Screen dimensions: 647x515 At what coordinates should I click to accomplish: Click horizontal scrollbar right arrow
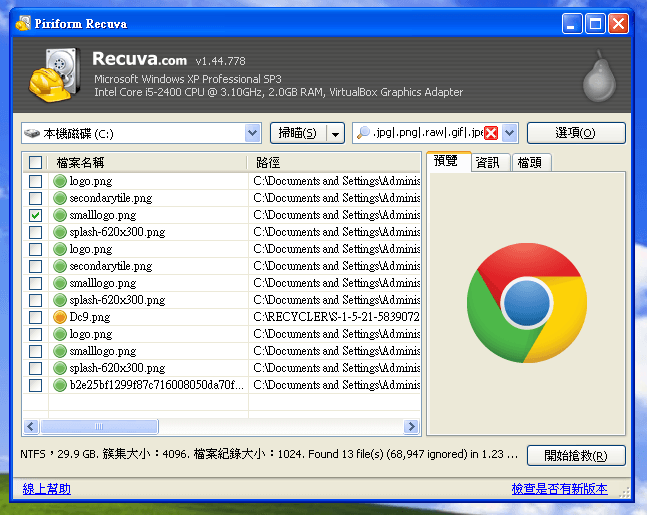point(411,426)
